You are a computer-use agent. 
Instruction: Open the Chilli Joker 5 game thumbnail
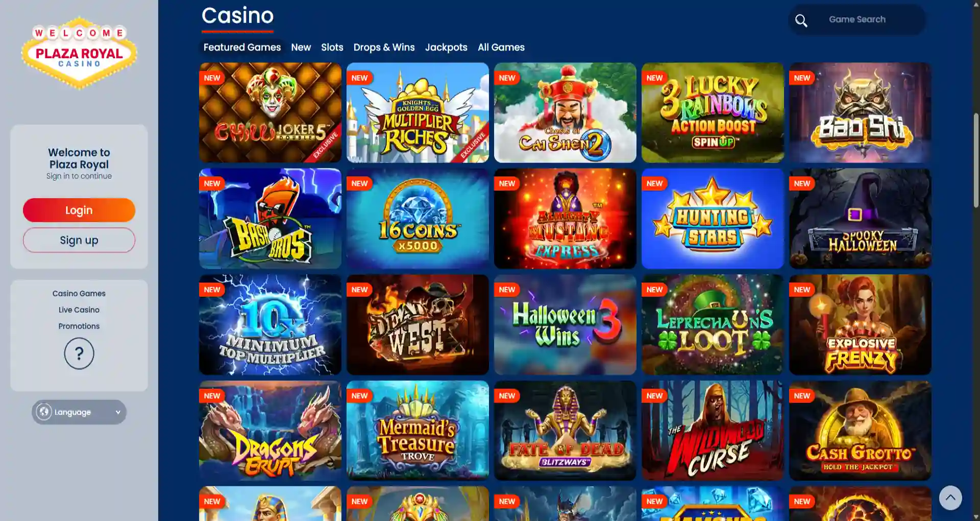270,112
